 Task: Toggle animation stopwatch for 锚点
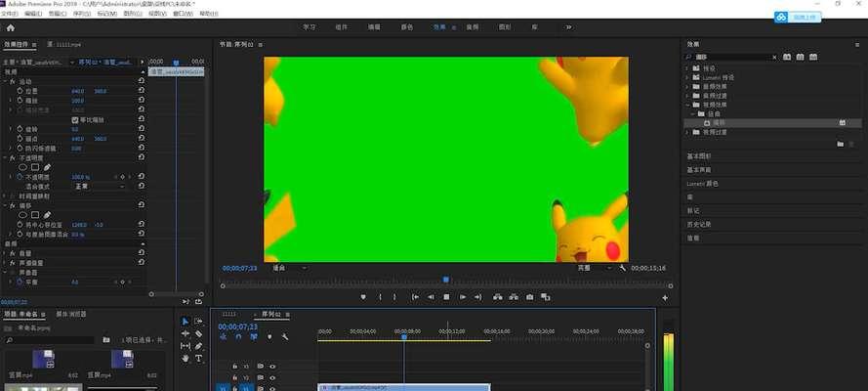point(20,139)
